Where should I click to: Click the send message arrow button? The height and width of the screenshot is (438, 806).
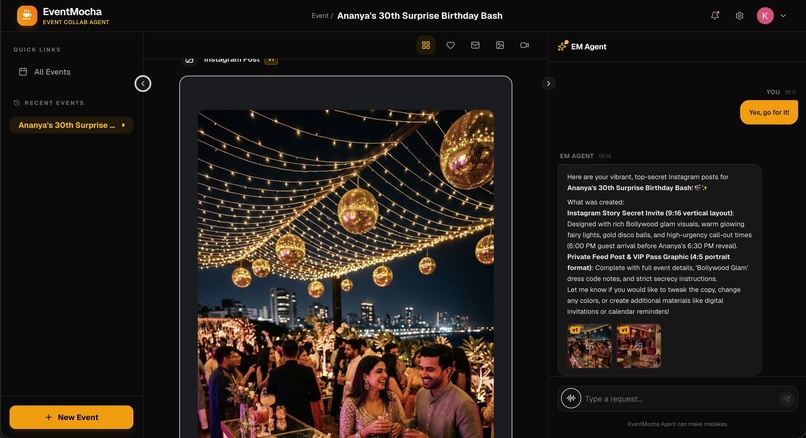click(786, 398)
